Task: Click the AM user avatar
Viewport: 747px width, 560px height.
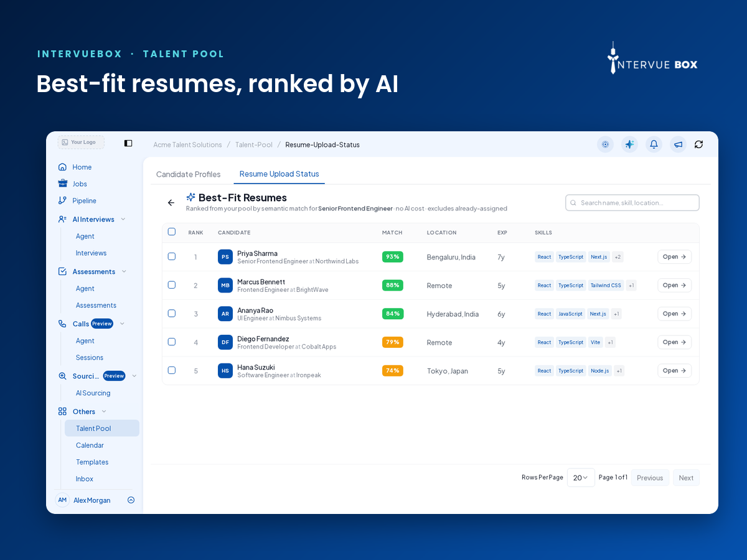Action: click(x=62, y=500)
